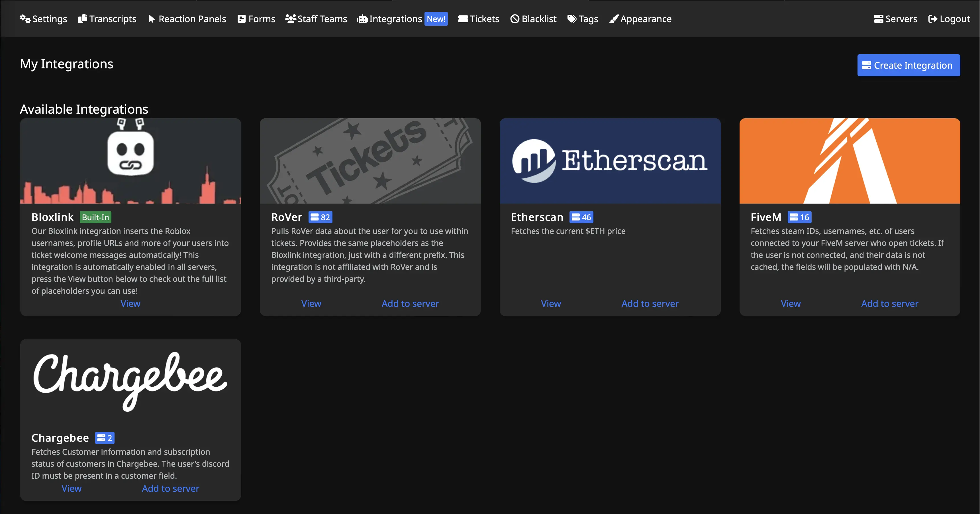View FiveM integration details

(x=791, y=303)
